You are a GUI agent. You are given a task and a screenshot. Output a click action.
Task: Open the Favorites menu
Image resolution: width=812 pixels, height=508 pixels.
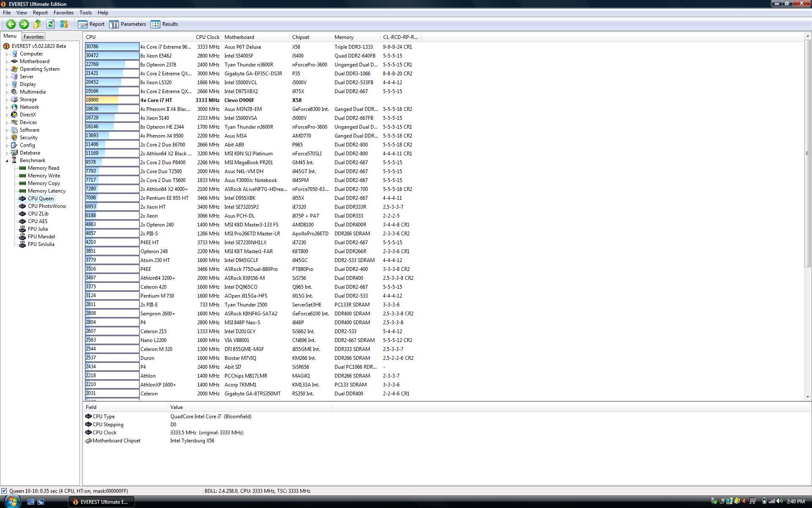63,13
